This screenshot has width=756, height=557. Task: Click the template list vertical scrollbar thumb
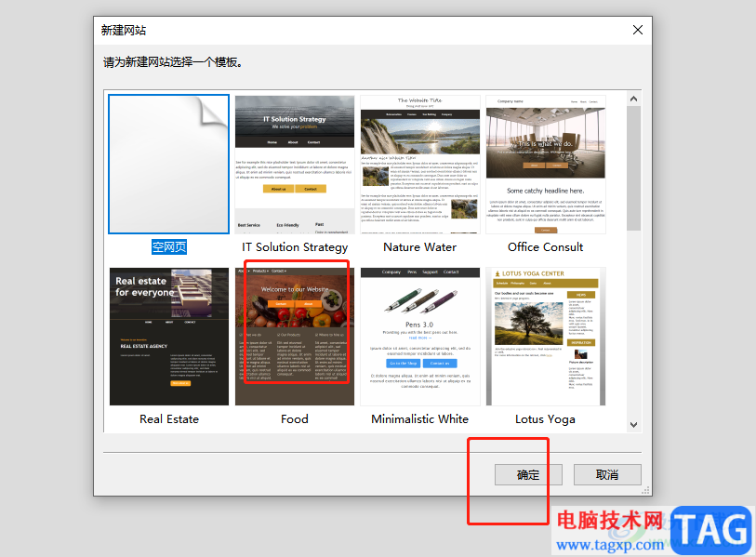click(x=633, y=167)
